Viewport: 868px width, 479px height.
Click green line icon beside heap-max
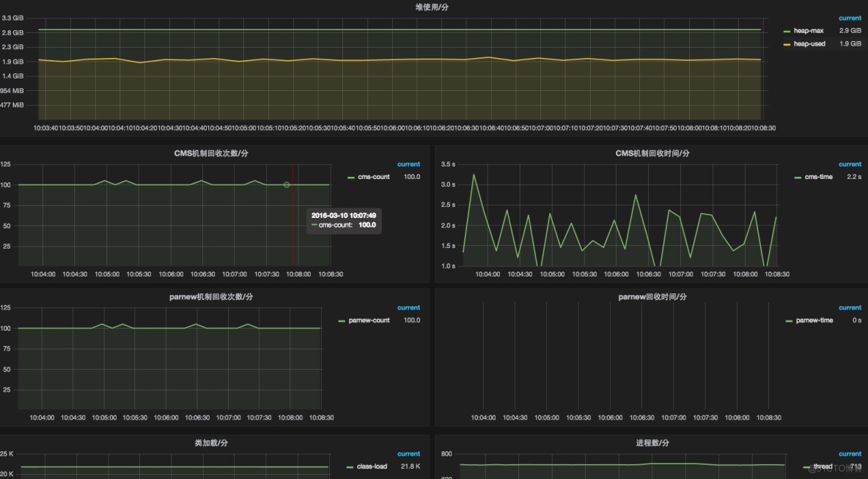[787, 31]
